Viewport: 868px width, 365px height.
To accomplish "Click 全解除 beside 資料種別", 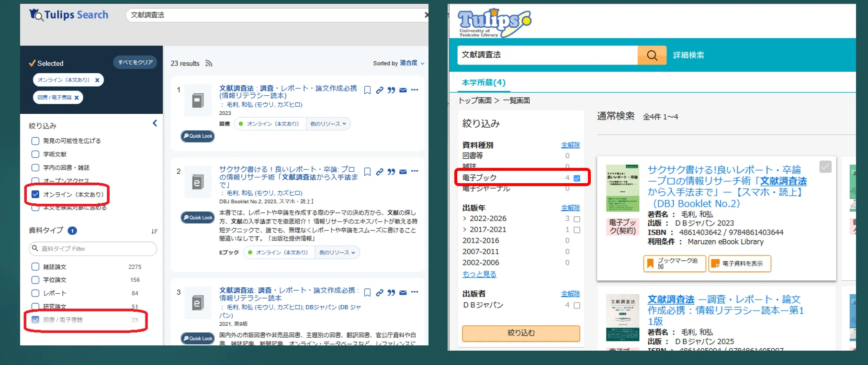I will tap(571, 145).
